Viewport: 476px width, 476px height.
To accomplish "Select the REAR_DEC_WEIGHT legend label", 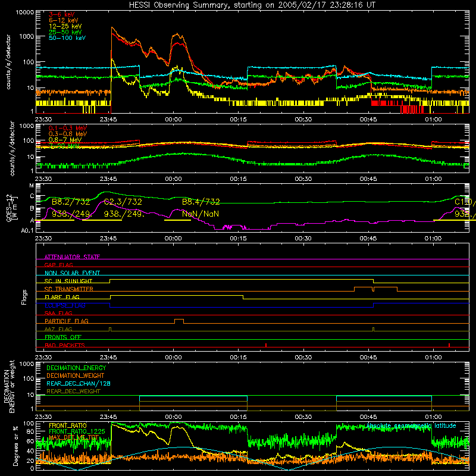I will click(73, 392).
